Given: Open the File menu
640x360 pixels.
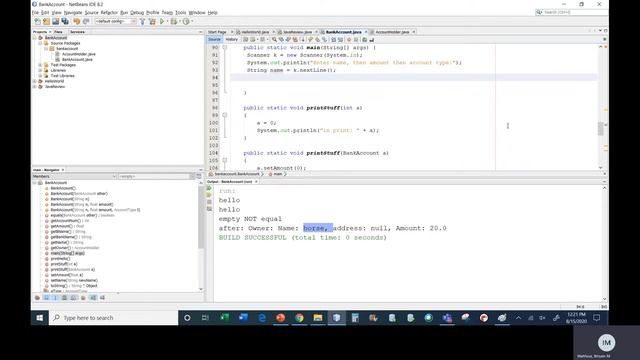Looking at the screenshot, I should (x=36, y=13).
